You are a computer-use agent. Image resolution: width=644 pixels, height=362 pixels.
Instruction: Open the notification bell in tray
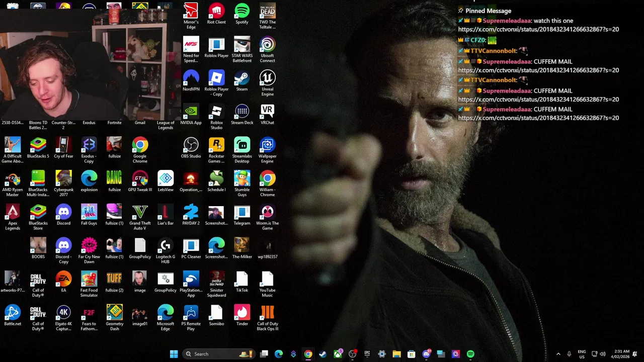pos(635,354)
